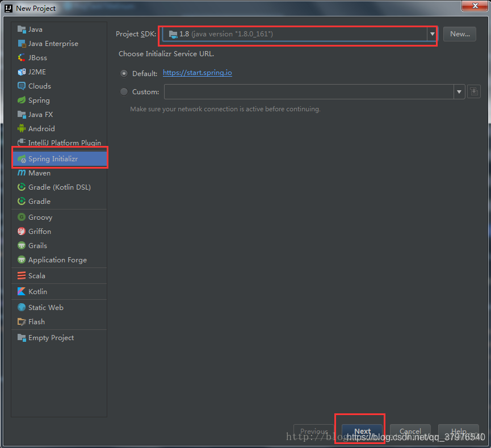Click the Android label in list

41,129
